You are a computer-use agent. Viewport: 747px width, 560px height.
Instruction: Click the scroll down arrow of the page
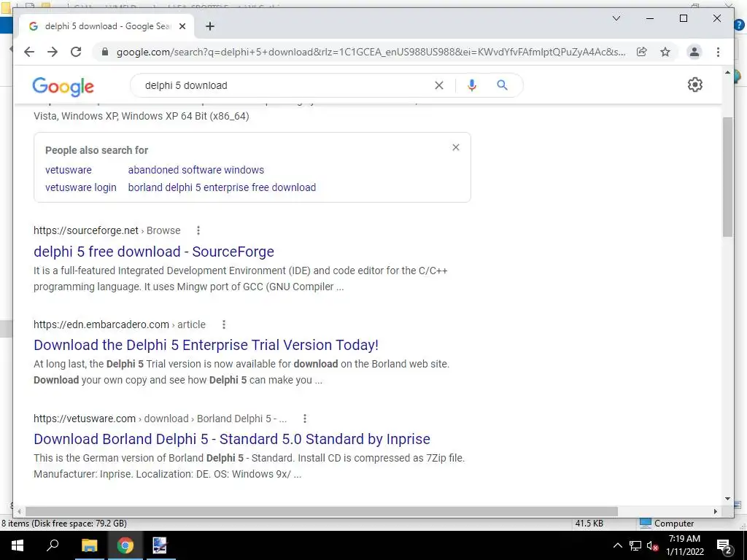pyautogui.click(x=727, y=499)
